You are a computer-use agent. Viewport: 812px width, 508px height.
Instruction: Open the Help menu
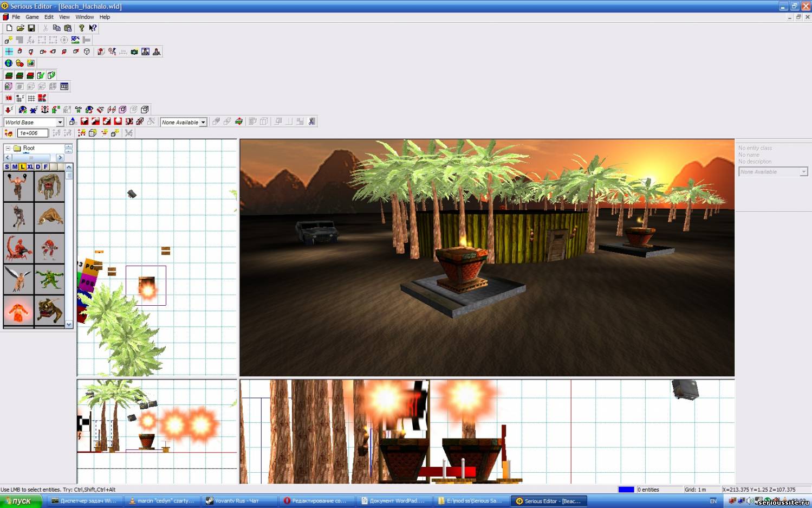105,17
